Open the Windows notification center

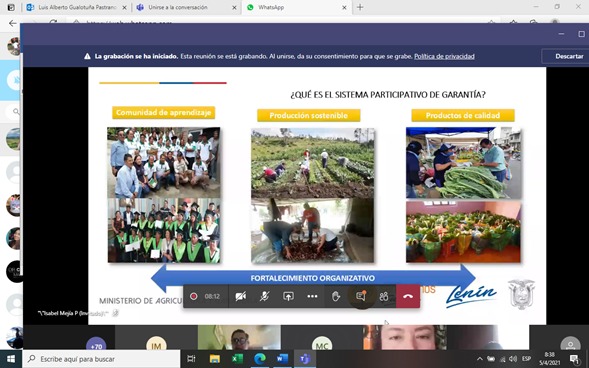tap(575, 359)
